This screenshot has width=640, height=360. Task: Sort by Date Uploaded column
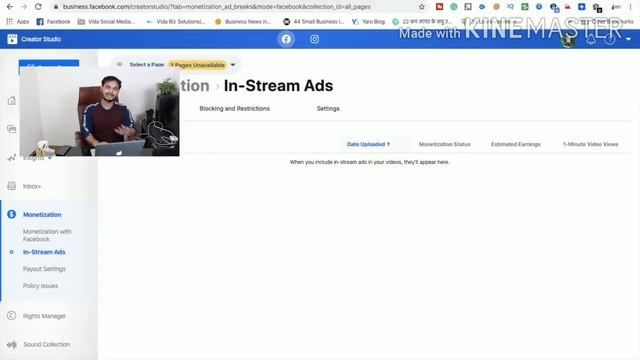tap(368, 144)
